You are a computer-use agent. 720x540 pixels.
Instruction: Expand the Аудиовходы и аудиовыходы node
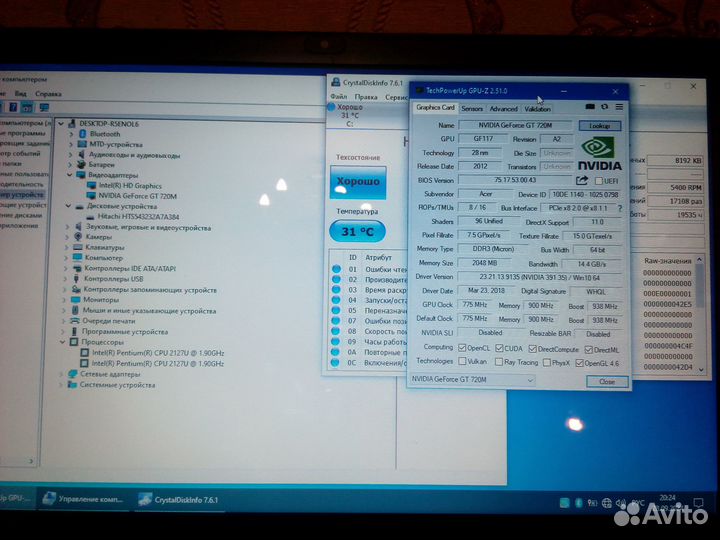pyautogui.click(x=71, y=154)
